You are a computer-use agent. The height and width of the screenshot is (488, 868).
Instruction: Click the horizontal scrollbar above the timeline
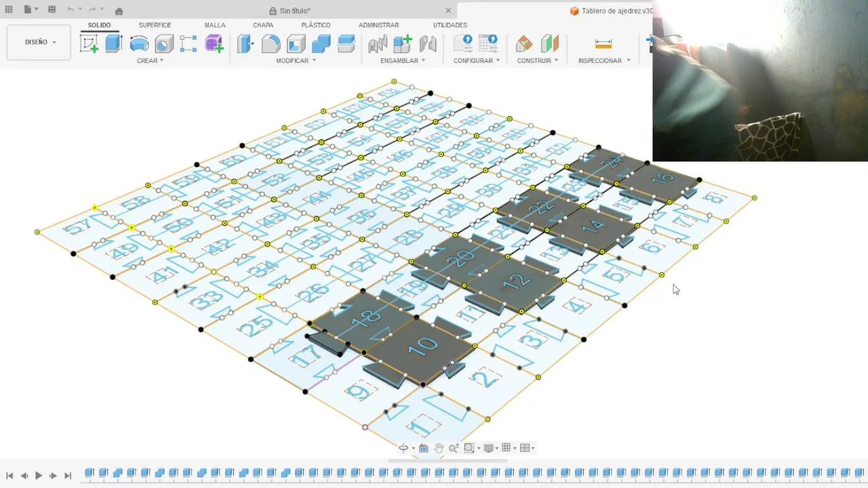(448, 461)
